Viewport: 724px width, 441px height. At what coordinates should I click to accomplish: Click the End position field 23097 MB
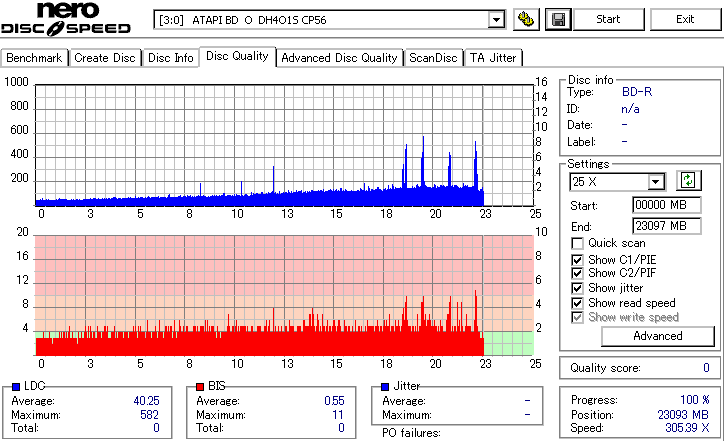[x=666, y=226]
